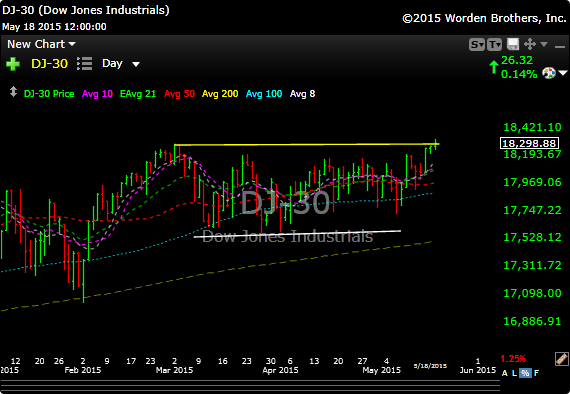Image resolution: width=570 pixels, height=394 pixels.
Task: Select the Avg 200 indicator label
Action: click(220, 94)
